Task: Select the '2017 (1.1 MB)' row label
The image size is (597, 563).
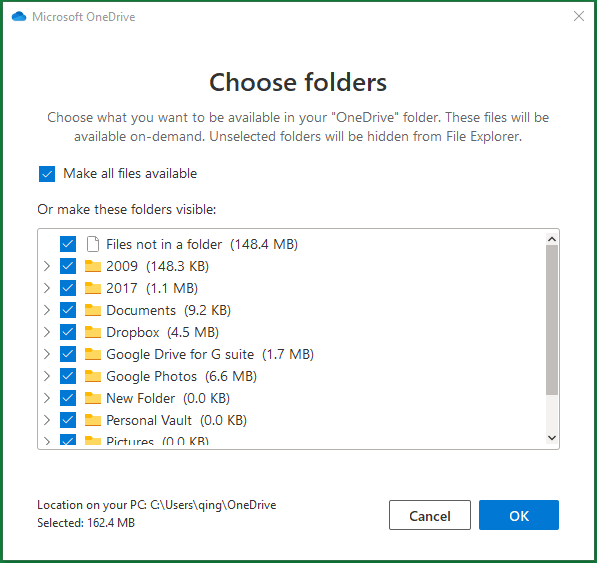Action: (x=152, y=288)
